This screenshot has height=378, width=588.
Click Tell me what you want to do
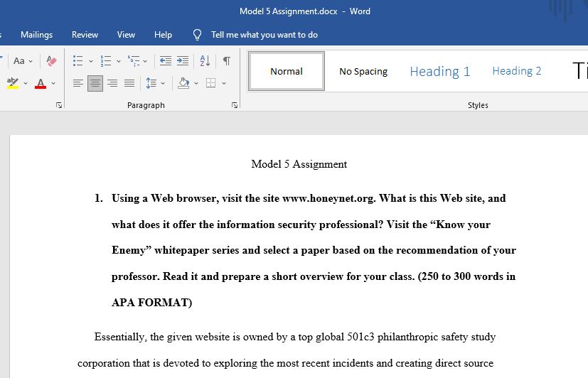(264, 35)
